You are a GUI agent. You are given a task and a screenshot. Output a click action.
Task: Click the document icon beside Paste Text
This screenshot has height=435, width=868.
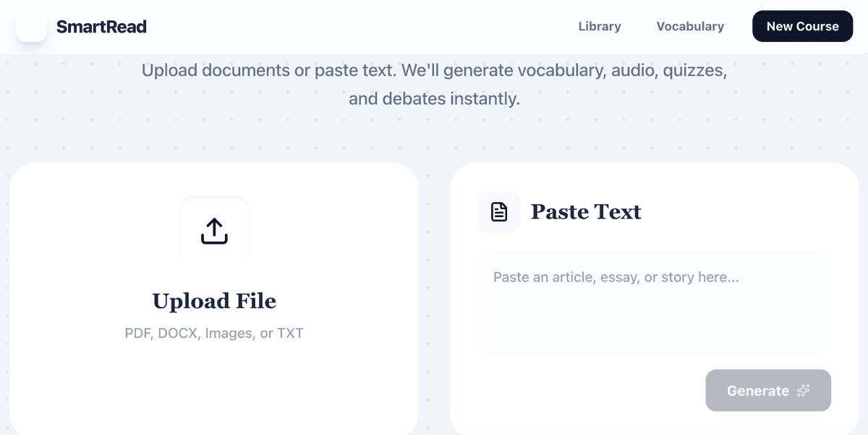tap(499, 212)
